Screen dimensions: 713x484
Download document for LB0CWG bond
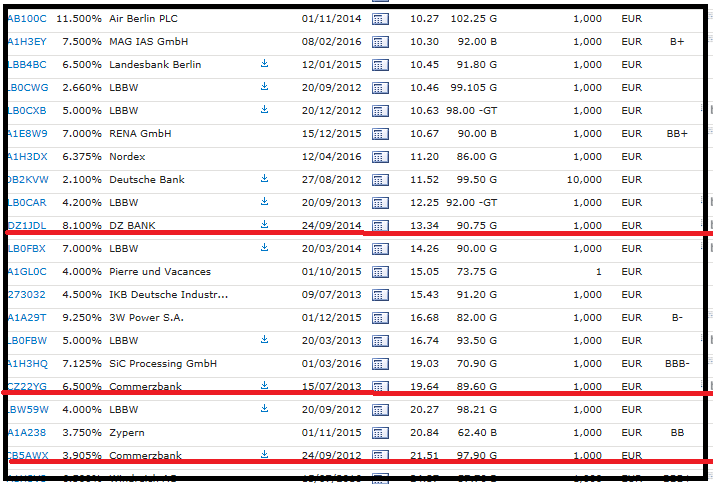pos(264,86)
